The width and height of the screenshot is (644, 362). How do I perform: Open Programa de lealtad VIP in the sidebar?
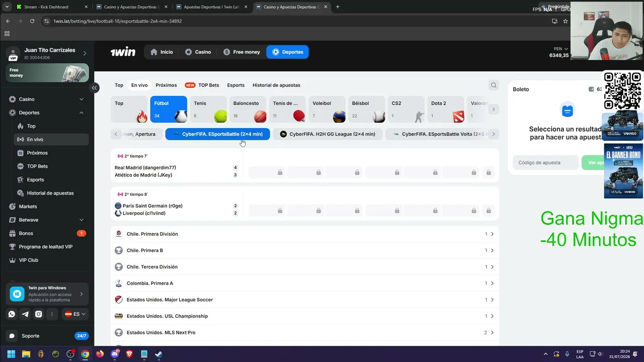coord(47,247)
